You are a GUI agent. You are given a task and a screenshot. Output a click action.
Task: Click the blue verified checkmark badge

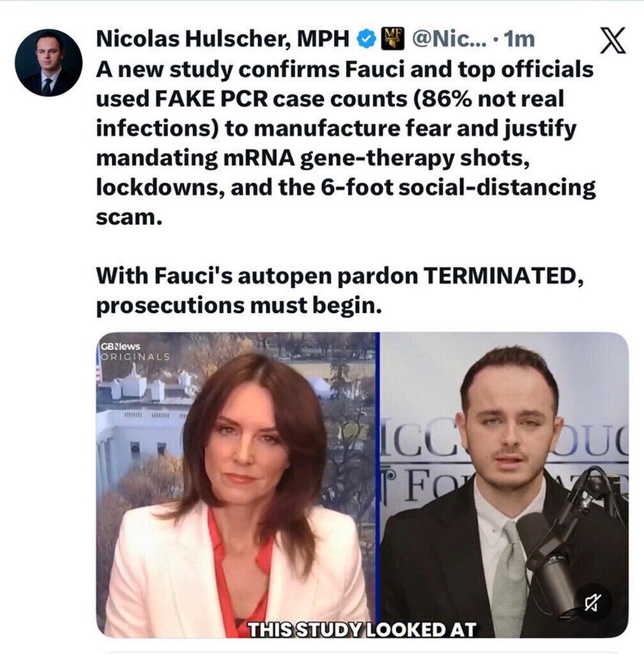[366, 39]
